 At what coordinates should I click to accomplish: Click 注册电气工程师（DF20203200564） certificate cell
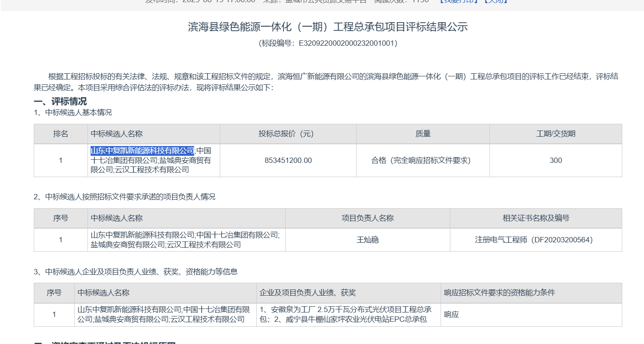[536, 240]
